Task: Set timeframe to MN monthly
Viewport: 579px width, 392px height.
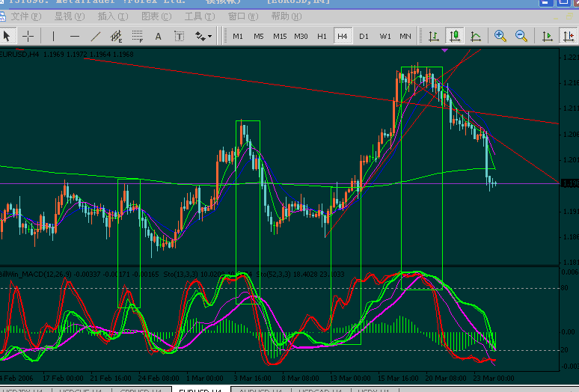Action: (405, 36)
